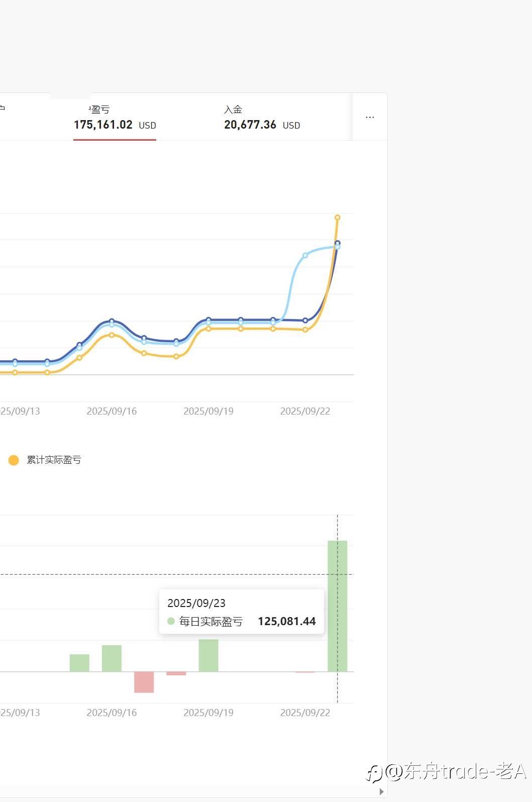Click light blue line's 09/22 data point

pos(305,255)
